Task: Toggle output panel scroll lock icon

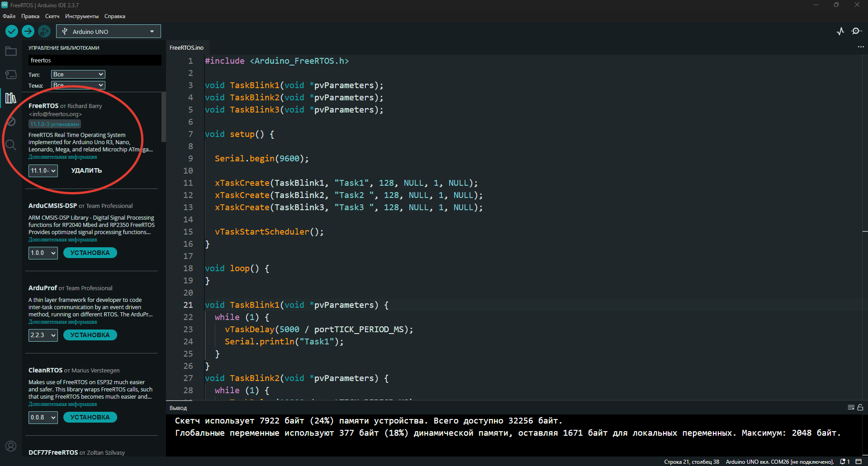Action: [860, 407]
